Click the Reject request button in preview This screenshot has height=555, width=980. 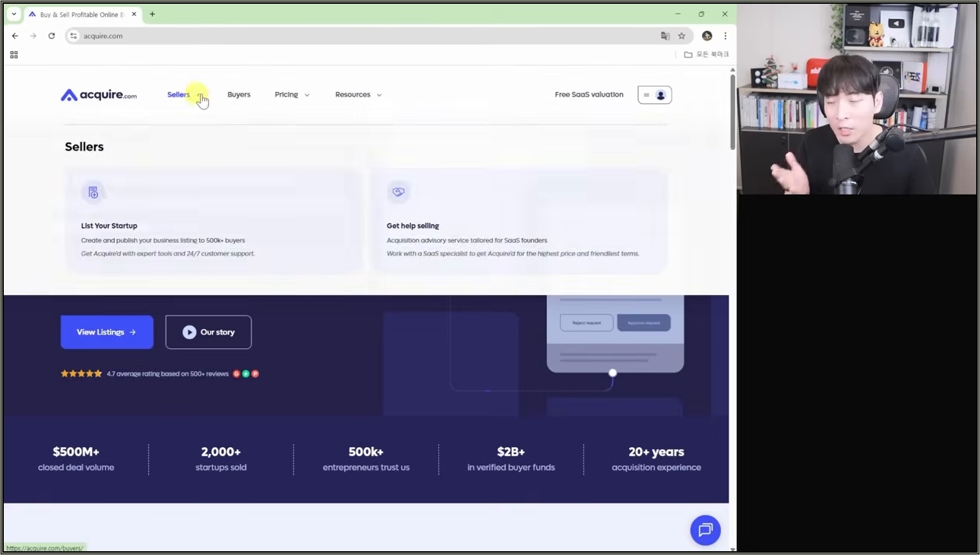click(x=586, y=322)
